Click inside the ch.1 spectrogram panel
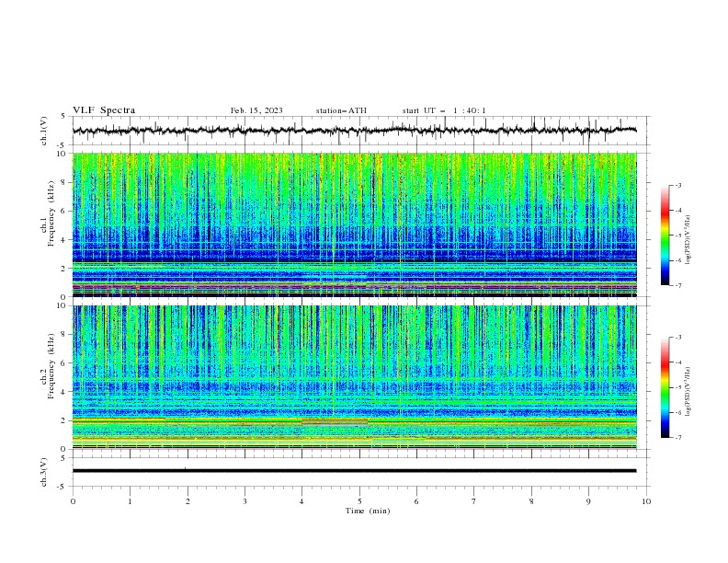The image size is (728, 563). point(354,224)
